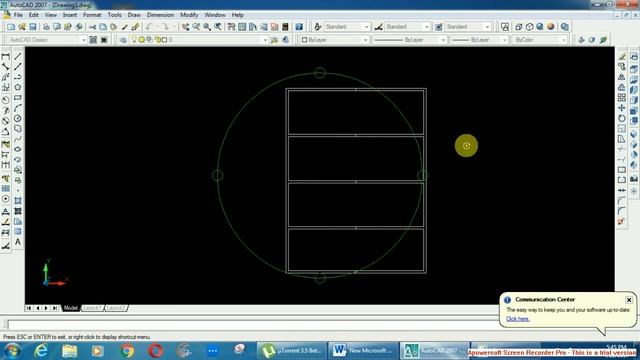The height and width of the screenshot is (360, 640).
Task: Open the Format menu
Action: click(92, 15)
